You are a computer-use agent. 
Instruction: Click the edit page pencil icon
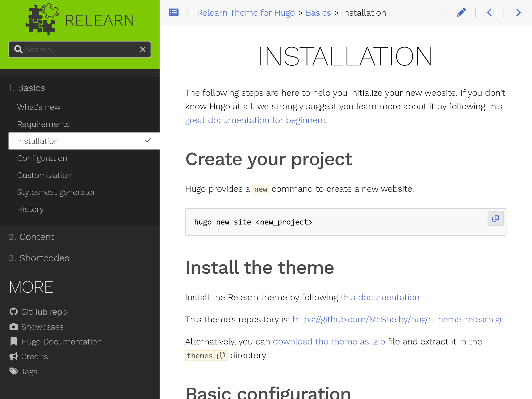[461, 12]
